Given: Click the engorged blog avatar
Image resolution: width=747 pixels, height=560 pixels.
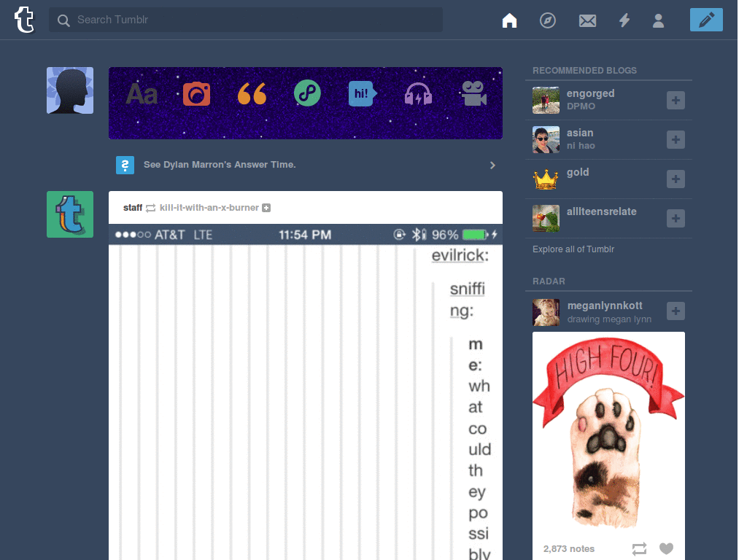Looking at the screenshot, I should pyautogui.click(x=546, y=100).
